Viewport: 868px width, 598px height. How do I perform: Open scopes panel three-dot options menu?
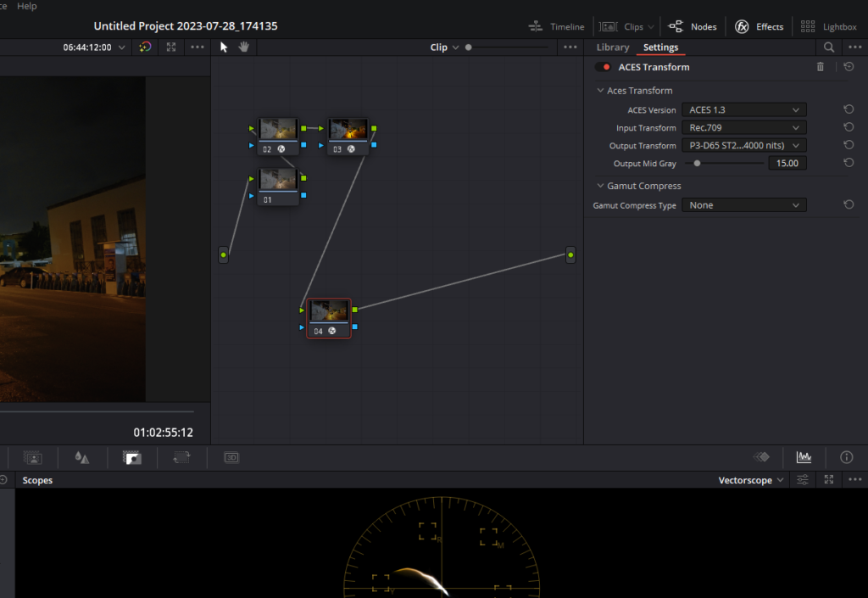point(854,479)
